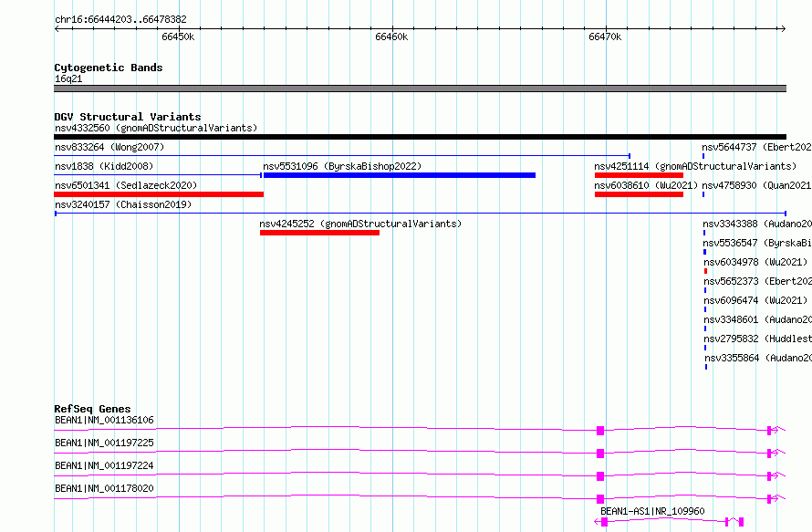Open the nsv5652373 (Ebert) label
The height and width of the screenshot is (532, 812).
click(757, 281)
